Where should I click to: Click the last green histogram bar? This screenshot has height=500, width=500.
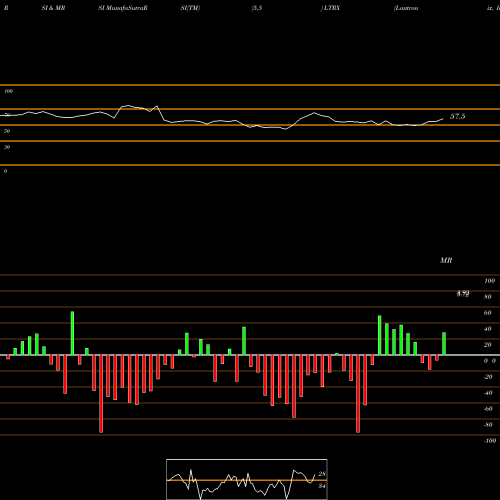(444, 344)
